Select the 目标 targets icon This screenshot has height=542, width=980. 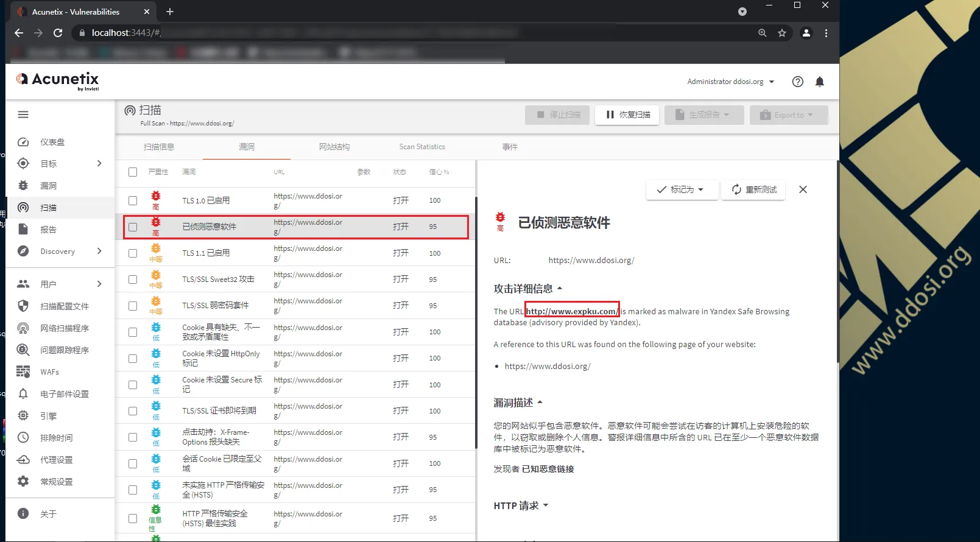click(23, 164)
